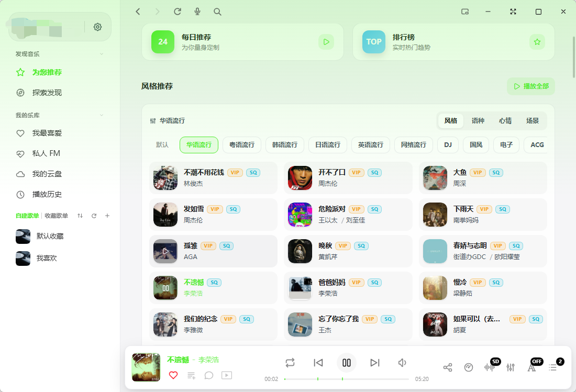Share the current song
The height and width of the screenshot is (392, 576).
click(447, 367)
